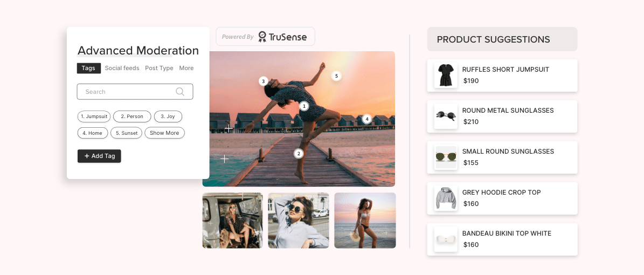
Task: Expand the tag list with Show More
Action: click(x=164, y=133)
